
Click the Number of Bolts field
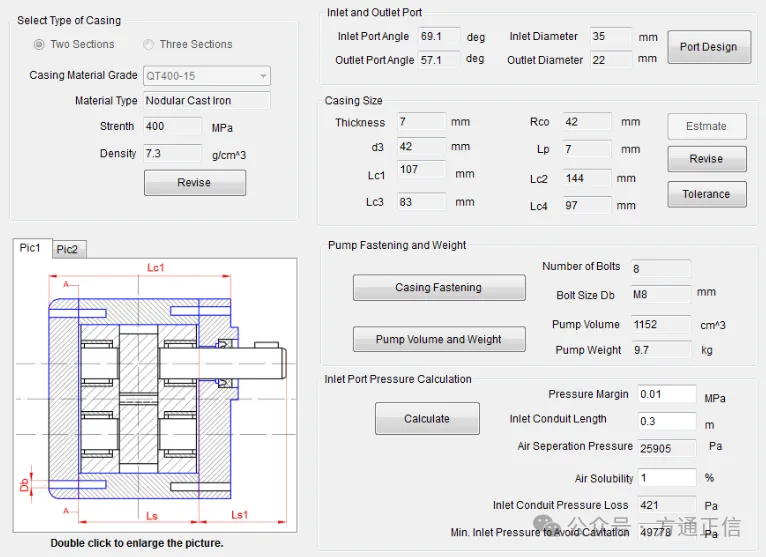point(660,269)
